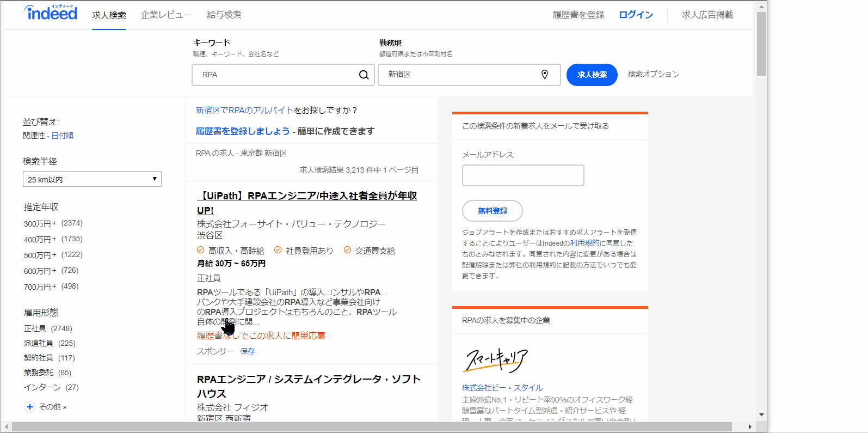The width and height of the screenshot is (868, 433).
Task: Open RPAエンジニア / システムインテグレータ job title
Action: pyautogui.click(x=309, y=386)
